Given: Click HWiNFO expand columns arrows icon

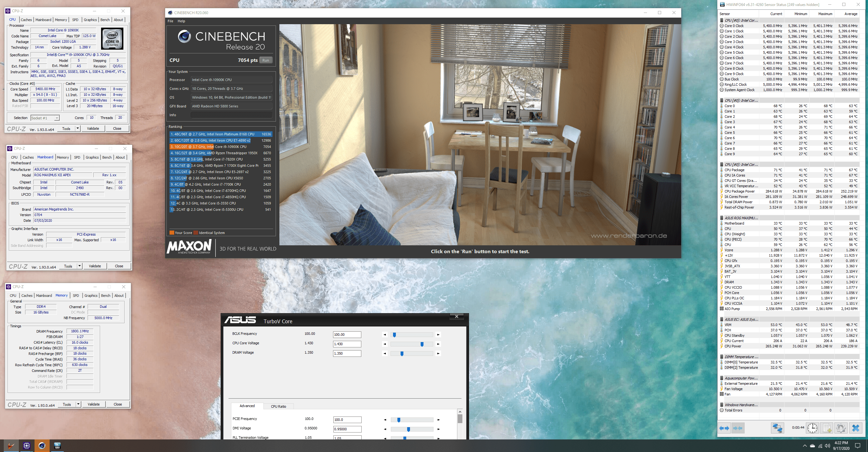Looking at the screenshot, I should coord(725,428).
